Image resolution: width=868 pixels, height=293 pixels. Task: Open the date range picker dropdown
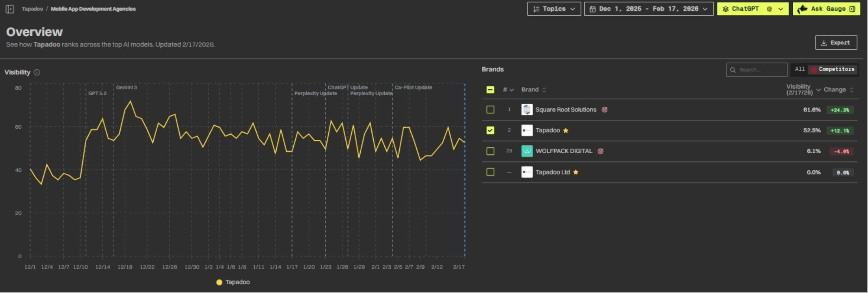(648, 9)
